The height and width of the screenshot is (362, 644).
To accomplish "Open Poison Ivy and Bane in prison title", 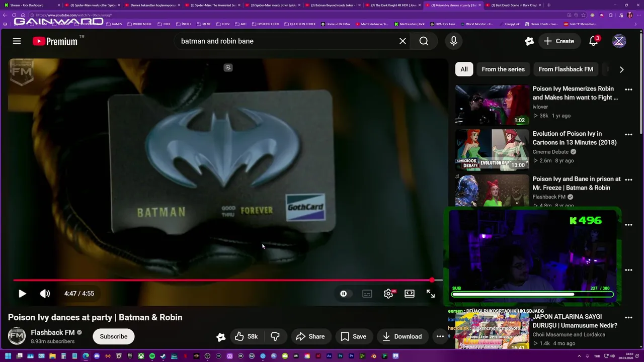I will (x=577, y=183).
